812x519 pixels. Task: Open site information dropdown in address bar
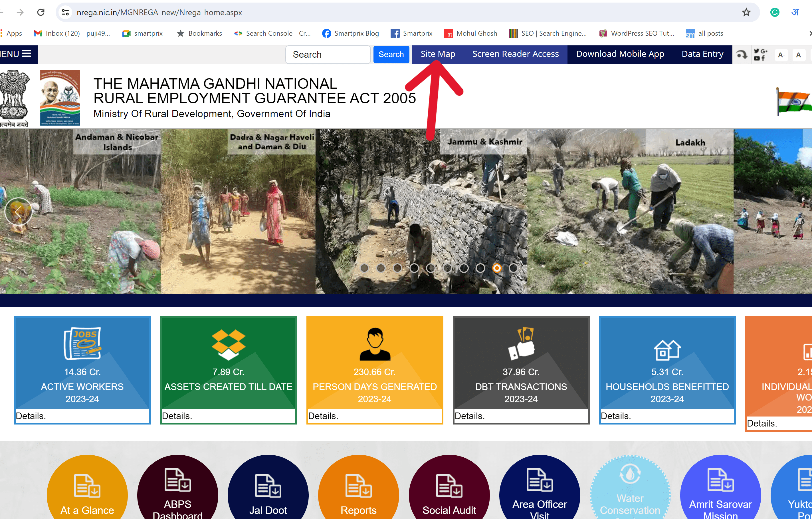(65, 13)
